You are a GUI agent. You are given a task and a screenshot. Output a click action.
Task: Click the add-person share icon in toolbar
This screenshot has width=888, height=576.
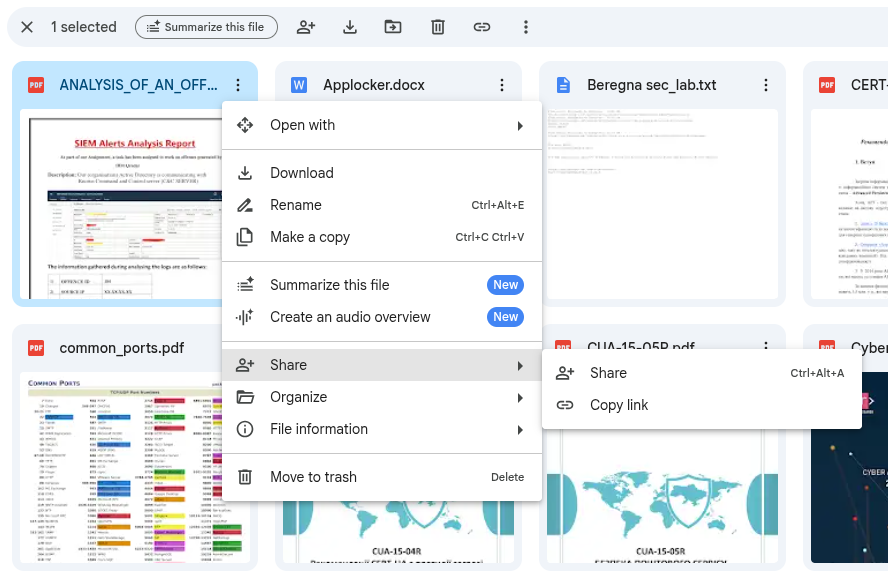pyautogui.click(x=306, y=27)
